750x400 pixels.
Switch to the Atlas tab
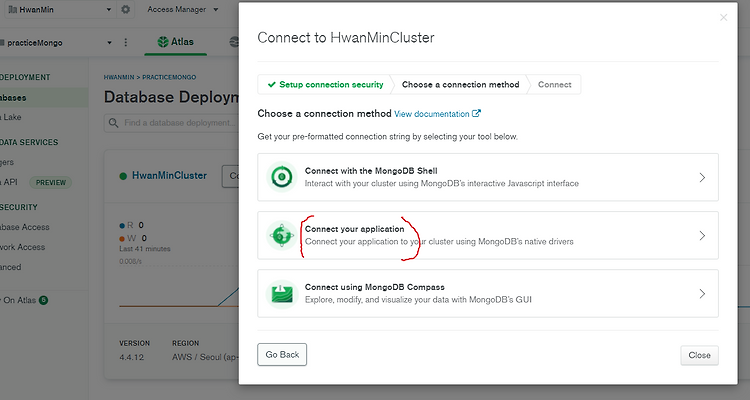click(176, 42)
